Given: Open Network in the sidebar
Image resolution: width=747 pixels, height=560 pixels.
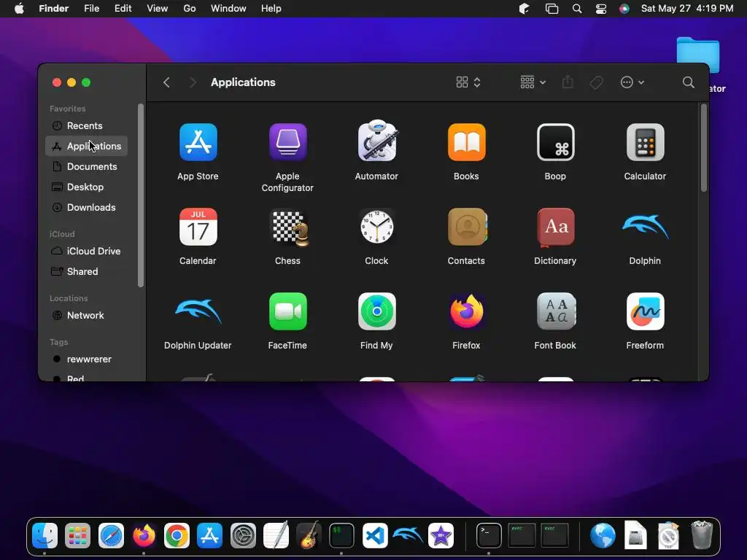Looking at the screenshot, I should pyautogui.click(x=86, y=315).
